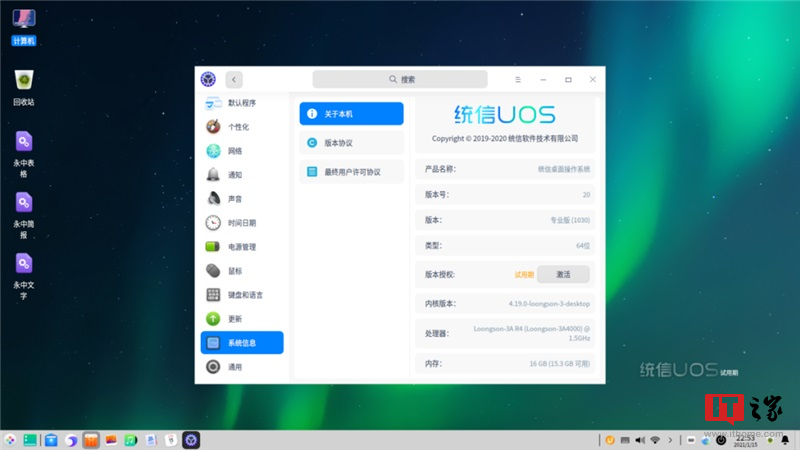Select the 关于本机 tab

pyautogui.click(x=352, y=114)
